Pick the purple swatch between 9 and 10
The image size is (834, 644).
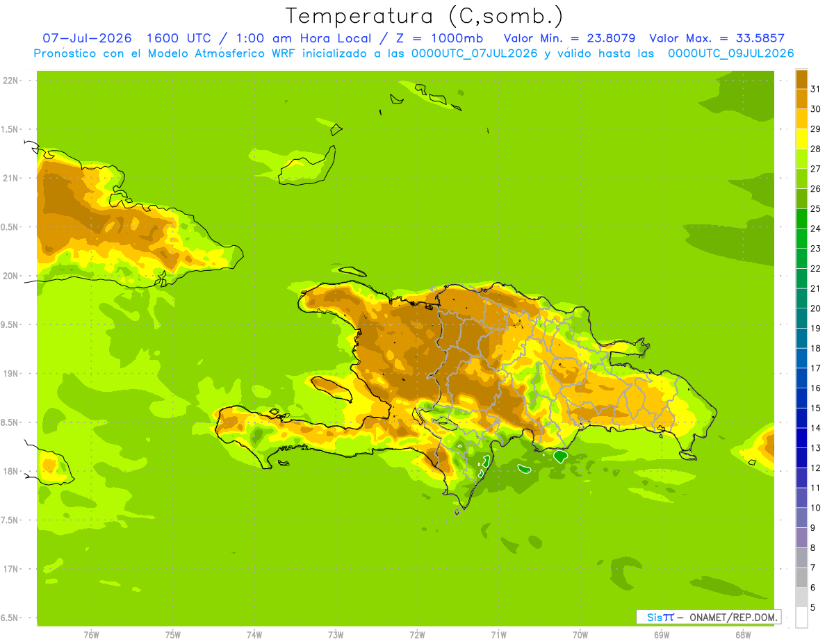801,518
